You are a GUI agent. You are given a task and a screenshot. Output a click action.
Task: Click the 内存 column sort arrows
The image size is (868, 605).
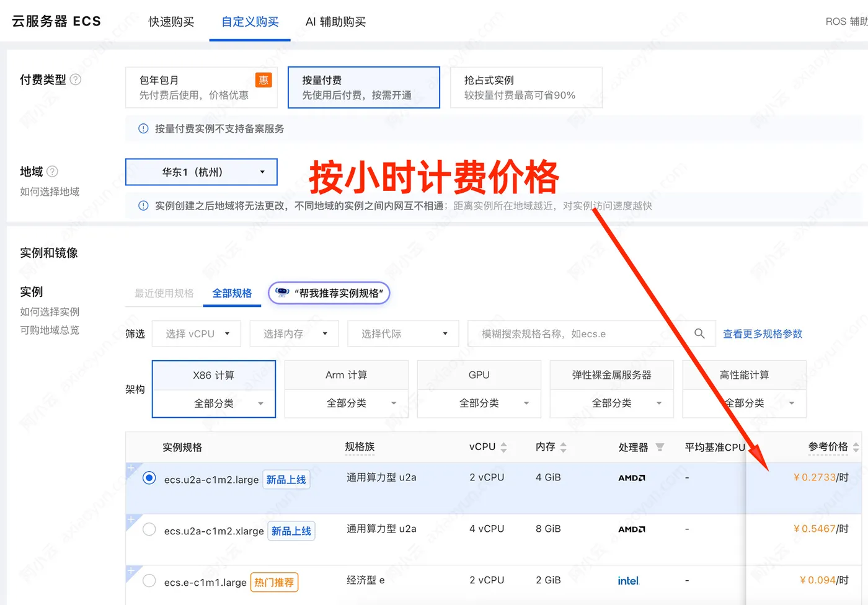pos(563,447)
